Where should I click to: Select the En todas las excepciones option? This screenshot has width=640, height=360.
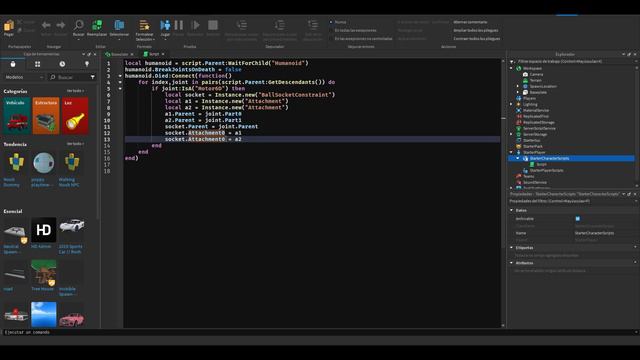pos(354,31)
